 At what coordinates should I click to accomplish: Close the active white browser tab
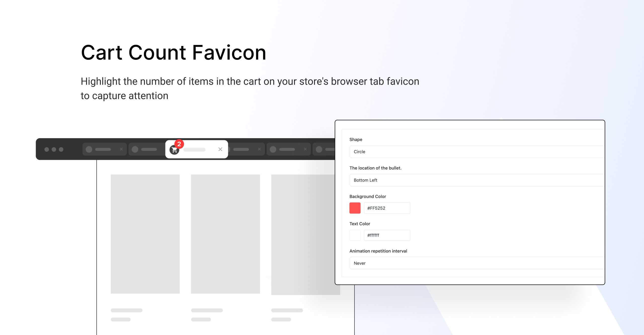tap(220, 149)
